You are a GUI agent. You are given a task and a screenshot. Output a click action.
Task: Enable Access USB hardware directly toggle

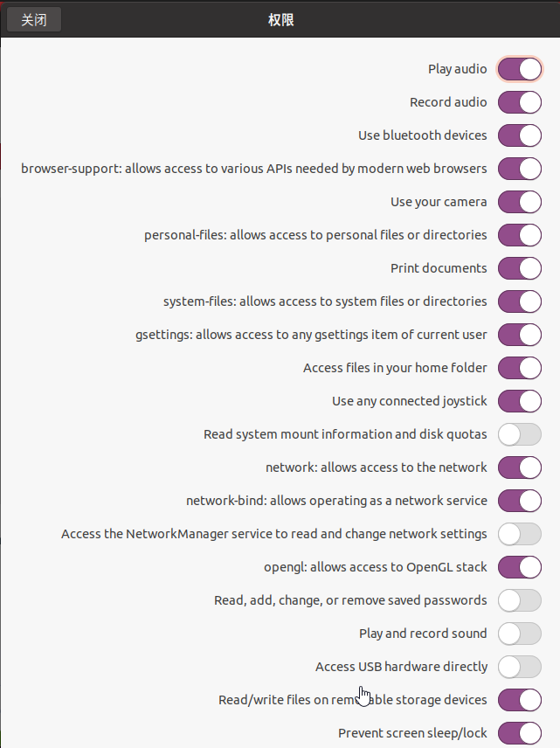click(520, 667)
